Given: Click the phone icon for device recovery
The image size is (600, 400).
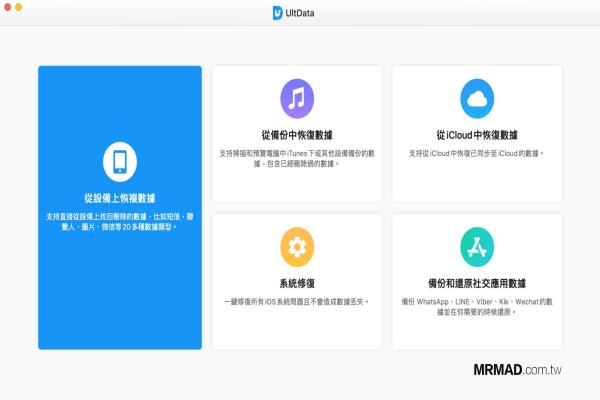Looking at the screenshot, I should (x=120, y=162).
